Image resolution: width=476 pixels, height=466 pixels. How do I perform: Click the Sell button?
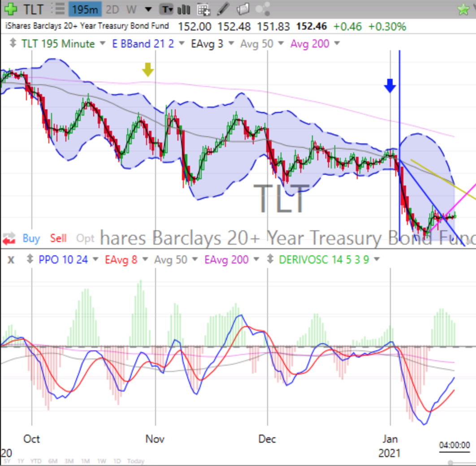click(58, 238)
